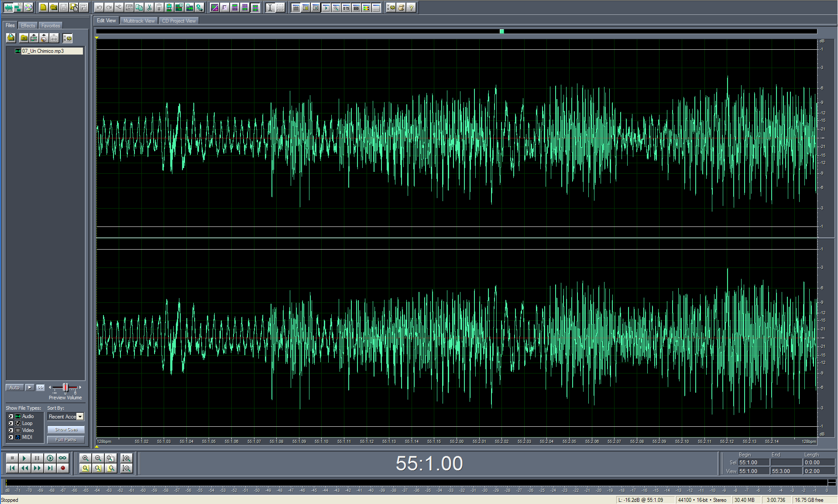Uncheck Audio file type checkbox
The height and width of the screenshot is (504, 838).
tap(11, 416)
